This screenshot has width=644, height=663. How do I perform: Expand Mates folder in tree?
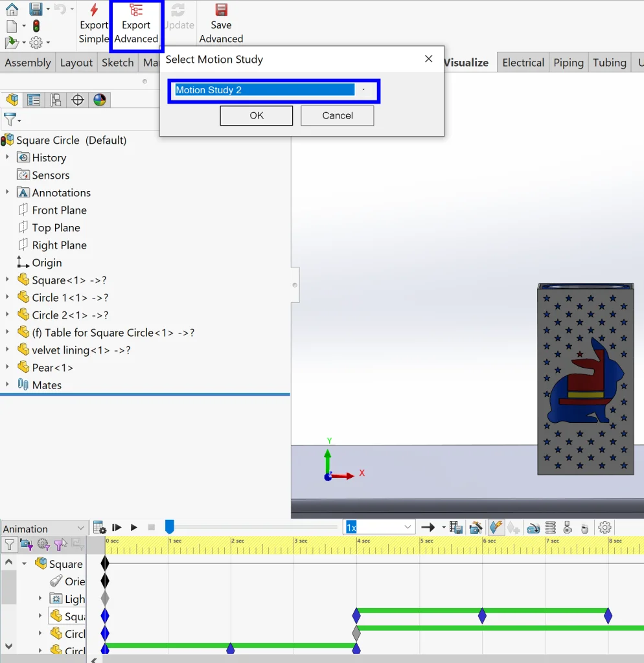point(7,385)
